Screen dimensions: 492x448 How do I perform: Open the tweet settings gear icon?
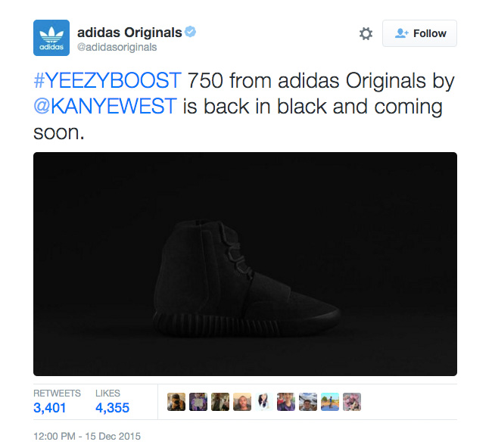pyautogui.click(x=366, y=33)
